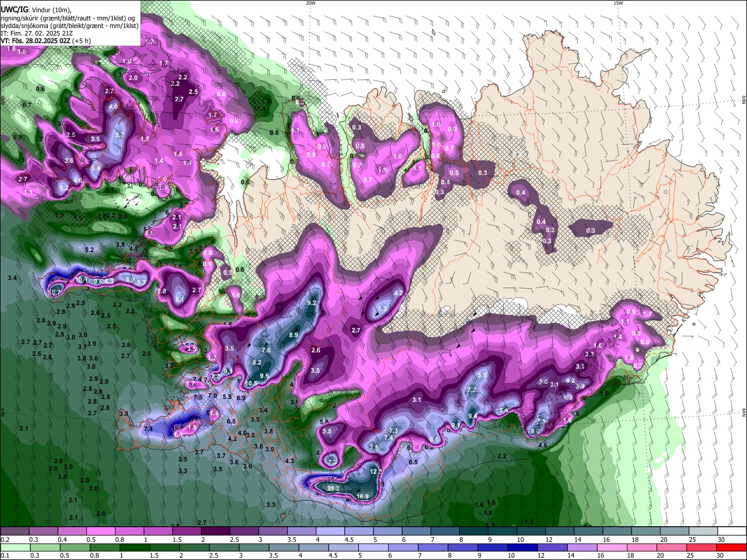Select the '30' label on the lower rain scale
This screenshot has height=560, width=747.
pyautogui.click(x=720, y=556)
